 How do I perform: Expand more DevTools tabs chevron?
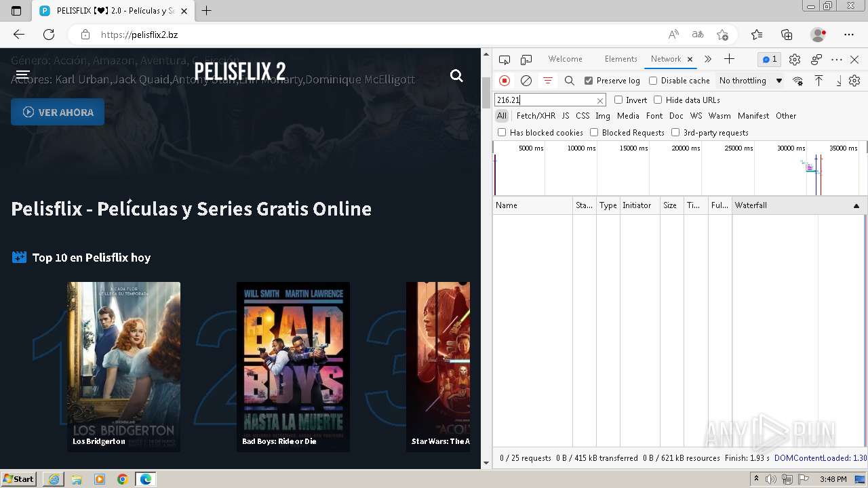pyautogui.click(x=708, y=59)
